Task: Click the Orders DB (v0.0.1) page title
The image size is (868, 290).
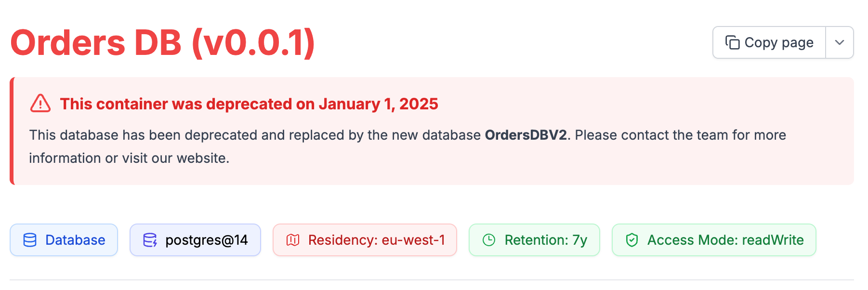Action: click(x=163, y=43)
